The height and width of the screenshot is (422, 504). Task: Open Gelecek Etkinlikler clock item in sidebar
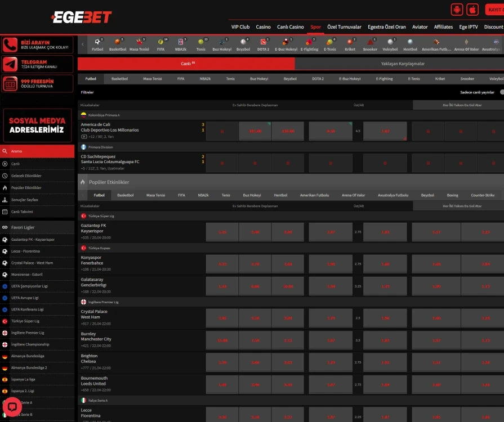[37, 176]
